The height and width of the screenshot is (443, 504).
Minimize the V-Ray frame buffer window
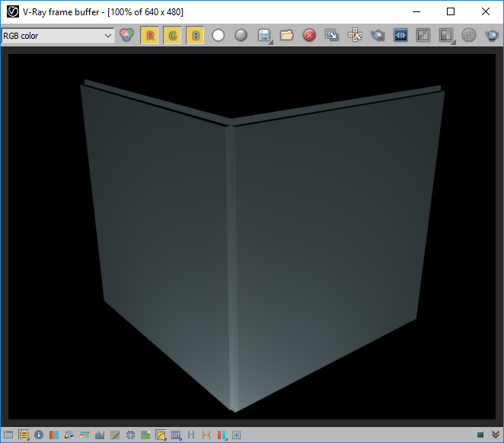click(x=416, y=12)
